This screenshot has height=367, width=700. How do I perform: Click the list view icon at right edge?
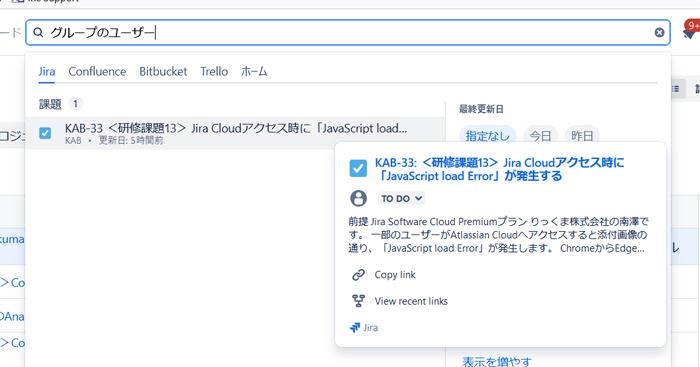click(x=676, y=89)
